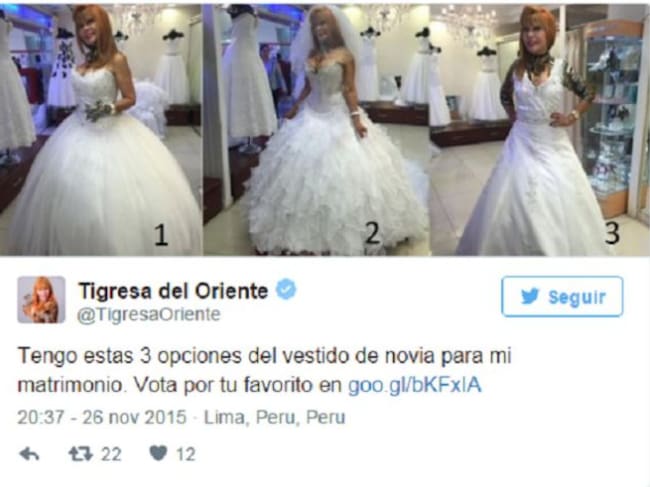Viewport: 650px width, 487px height.
Task: Click the Lima, Peru location text
Action: [x=275, y=417]
